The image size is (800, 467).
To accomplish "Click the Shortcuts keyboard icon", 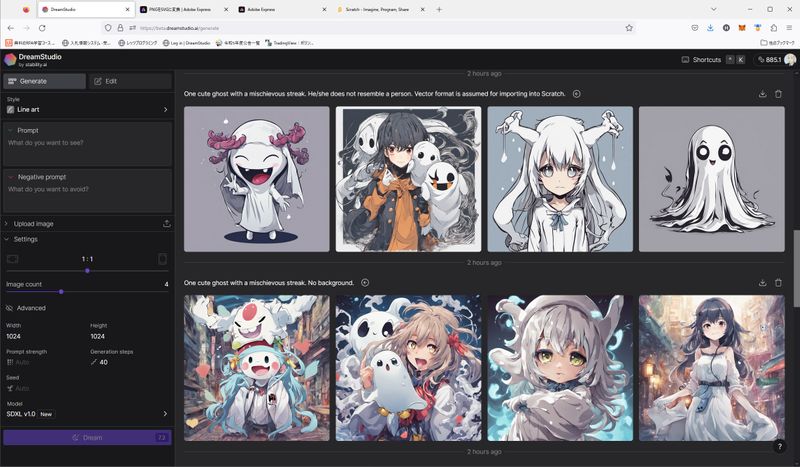I will tap(686, 60).
